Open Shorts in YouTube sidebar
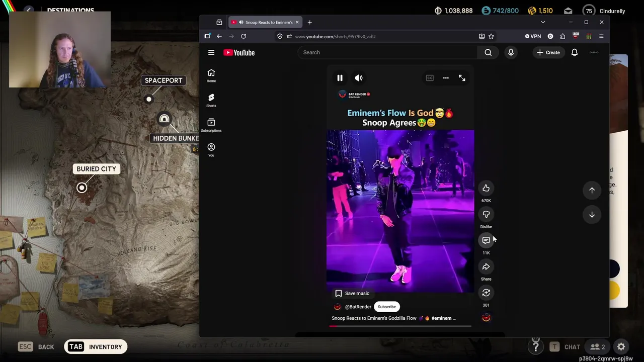 [211, 100]
